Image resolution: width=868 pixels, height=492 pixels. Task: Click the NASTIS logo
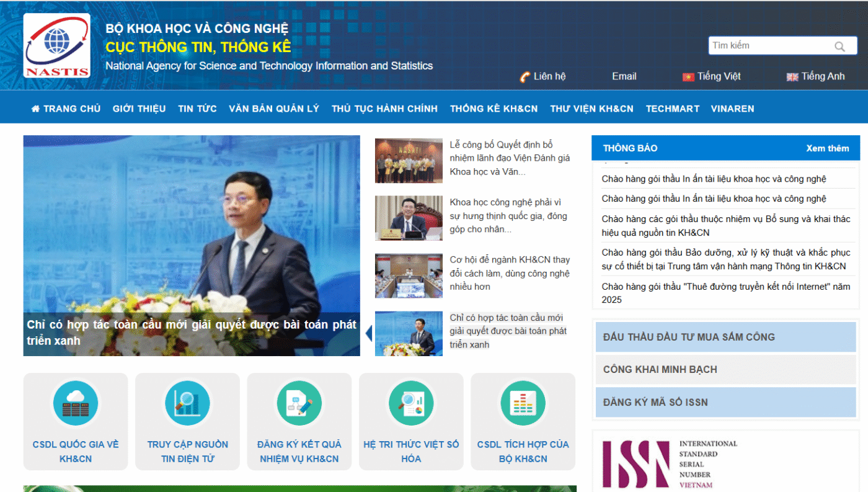click(56, 46)
